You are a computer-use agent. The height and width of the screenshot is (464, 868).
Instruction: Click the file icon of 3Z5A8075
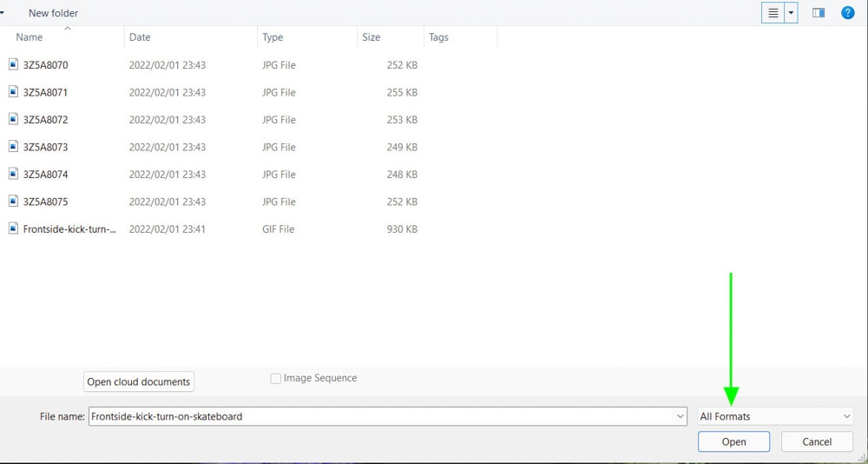tap(13, 201)
